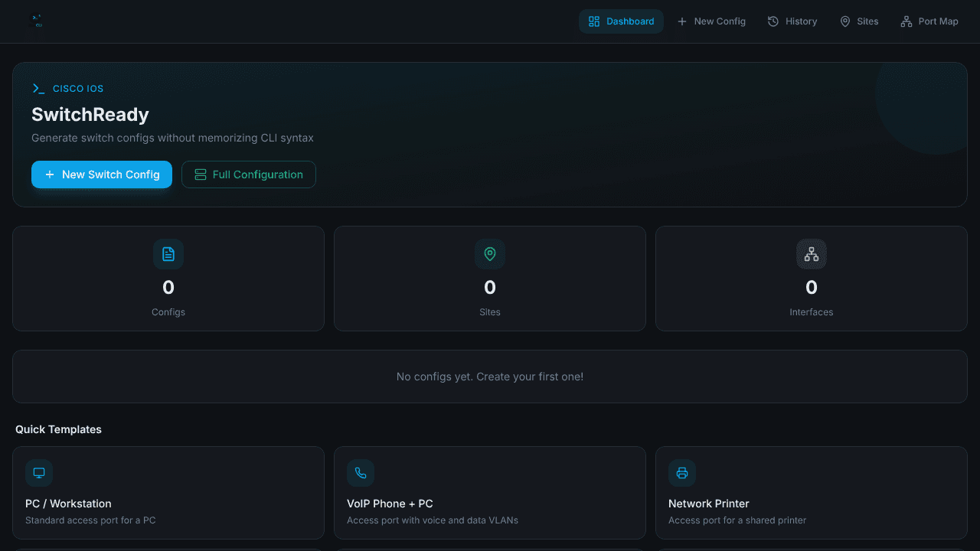Click the monitor icon on PC / Workstation card

(x=39, y=473)
